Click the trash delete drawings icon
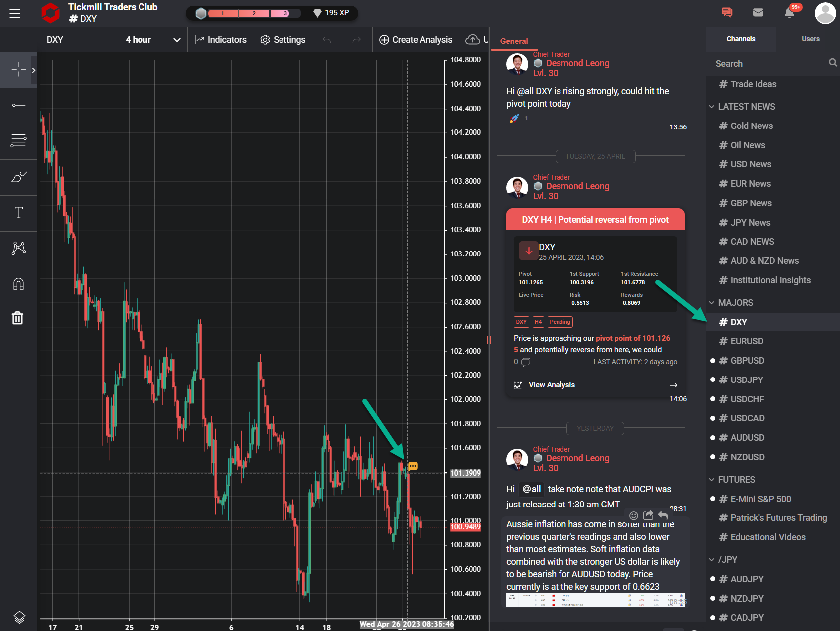 click(x=18, y=318)
